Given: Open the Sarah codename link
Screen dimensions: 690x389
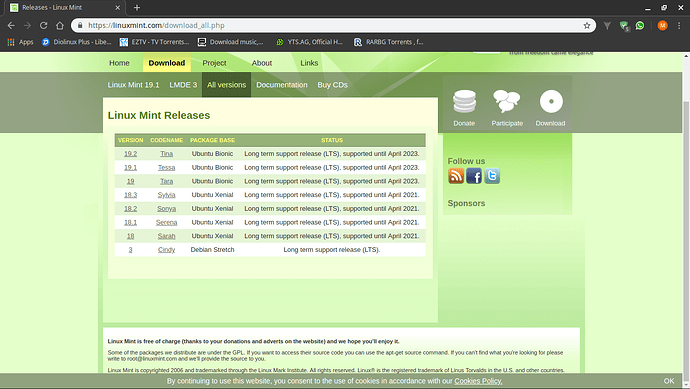Looking at the screenshot, I should coord(166,236).
